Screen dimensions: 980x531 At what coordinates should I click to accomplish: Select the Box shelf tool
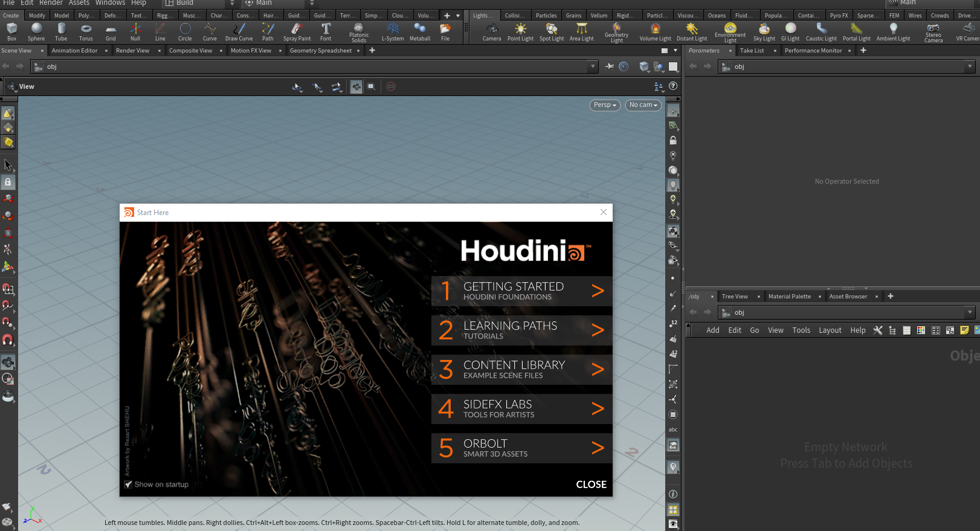[x=11, y=32]
